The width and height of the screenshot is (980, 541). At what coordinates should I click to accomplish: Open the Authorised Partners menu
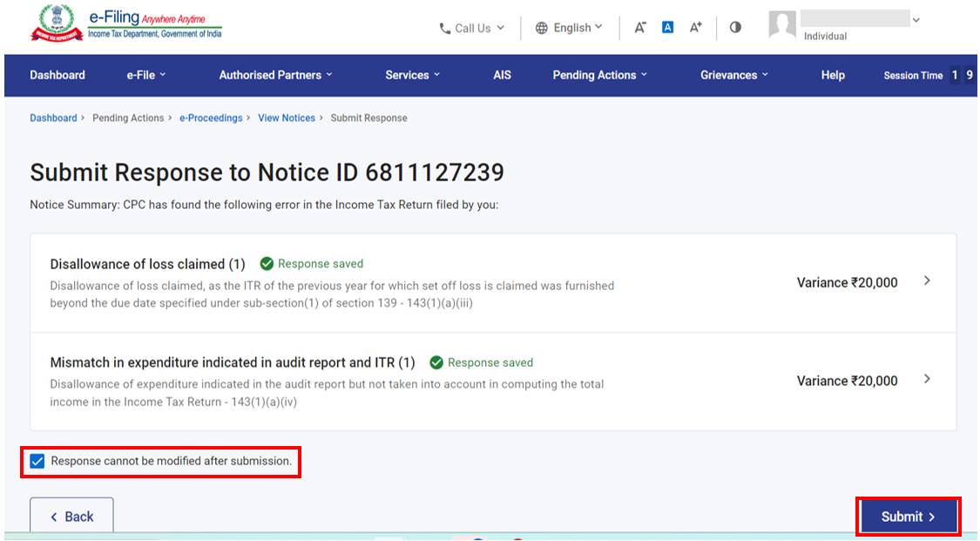pos(275,75)
